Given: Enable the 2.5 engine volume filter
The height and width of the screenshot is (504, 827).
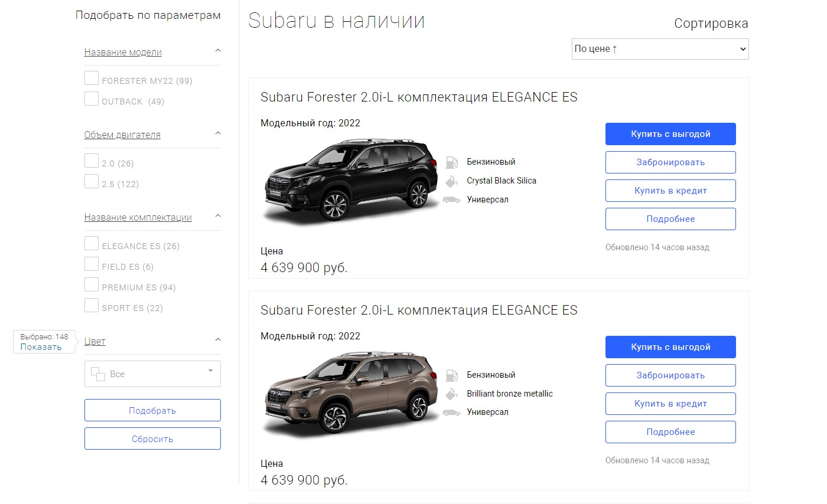Looking at the screenshot, I should click(x=92, y=182).
